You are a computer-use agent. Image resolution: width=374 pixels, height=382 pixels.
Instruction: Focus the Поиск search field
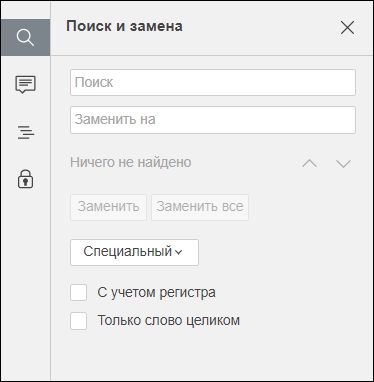click(x=213, y=82)
